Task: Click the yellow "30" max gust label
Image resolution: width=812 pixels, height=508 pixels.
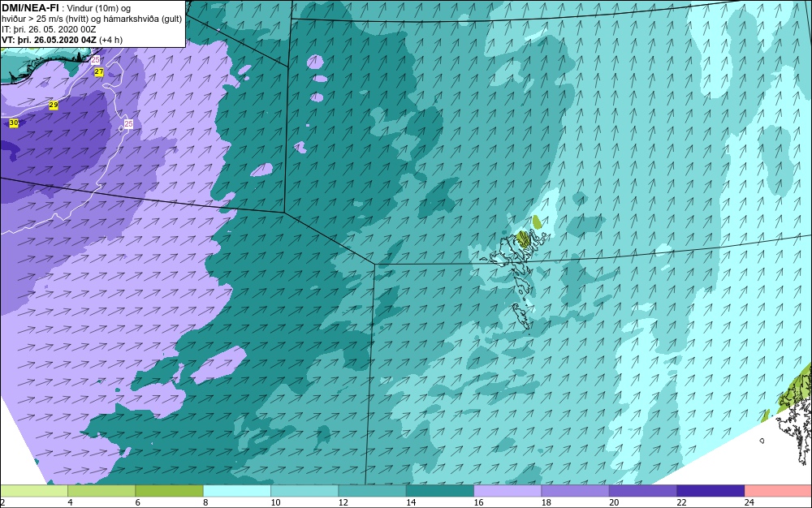Action: click(14, 123)
